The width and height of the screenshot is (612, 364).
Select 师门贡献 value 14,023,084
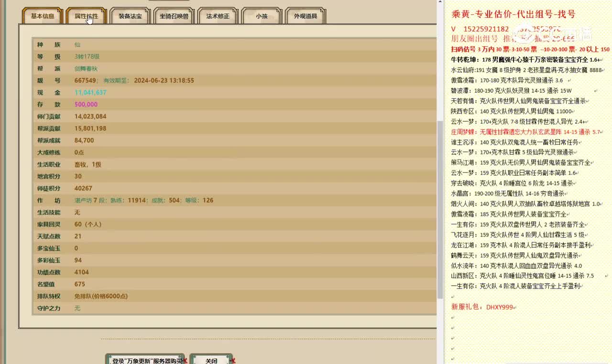click(x=90, y=116)
